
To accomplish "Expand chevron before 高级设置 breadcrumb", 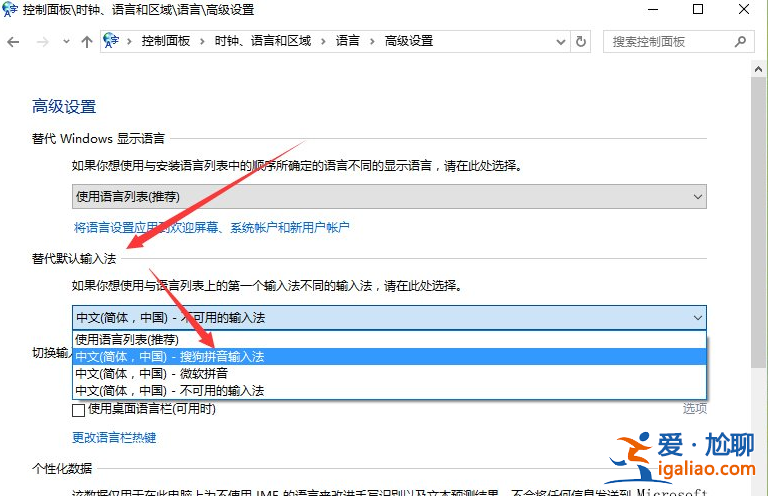I will tap(372, 42).
